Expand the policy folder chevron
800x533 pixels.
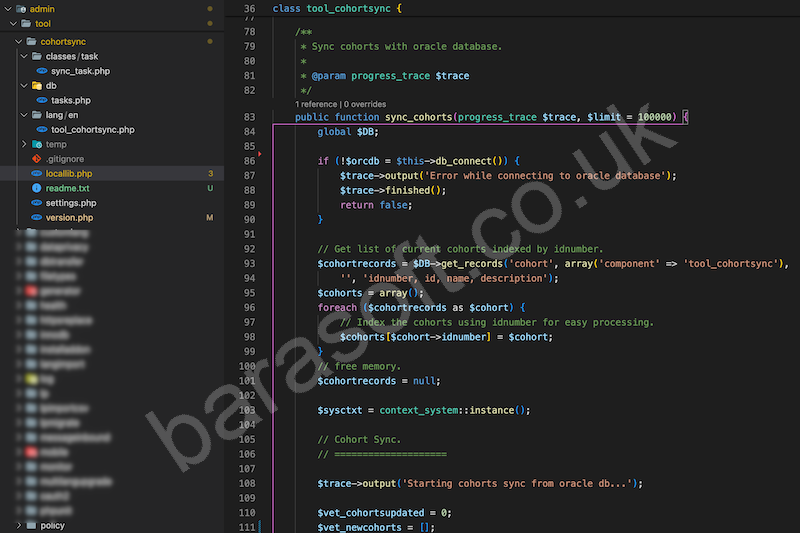pos(19,525)
